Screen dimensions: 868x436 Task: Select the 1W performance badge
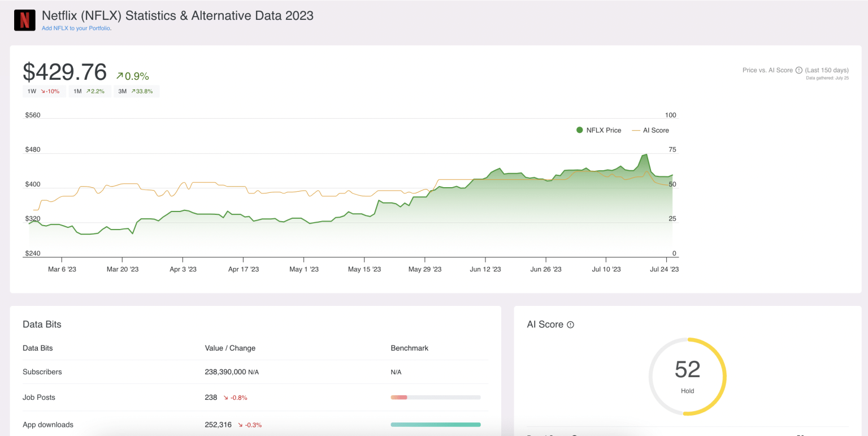(x=44, y=91)
